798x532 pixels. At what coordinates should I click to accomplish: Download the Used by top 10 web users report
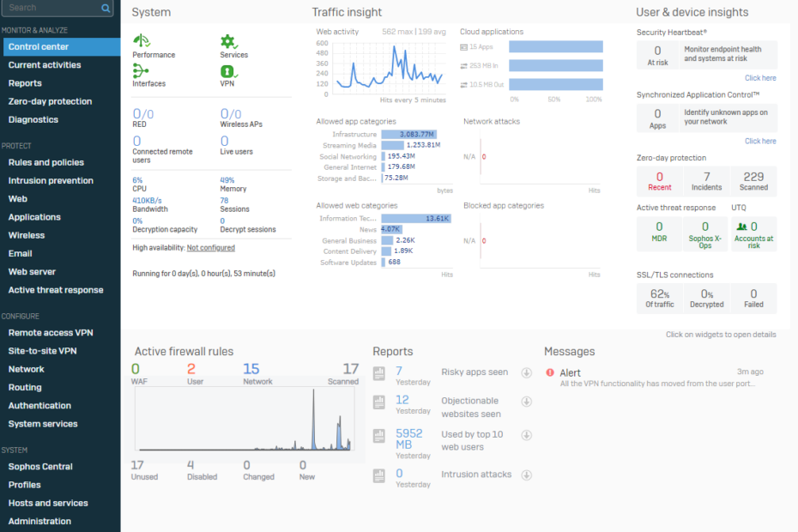coord(527,435)
